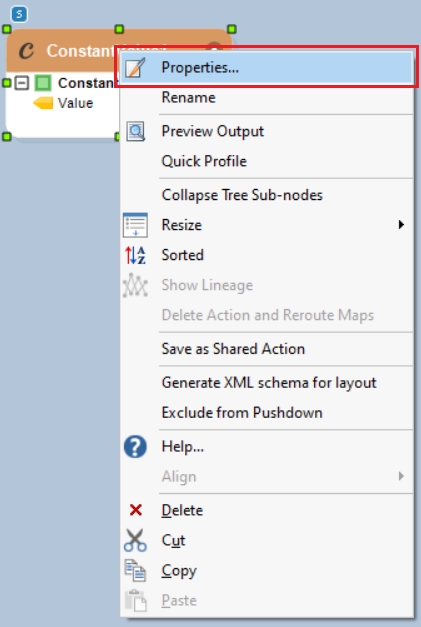Click the blue S badge above object

(19, 14)
